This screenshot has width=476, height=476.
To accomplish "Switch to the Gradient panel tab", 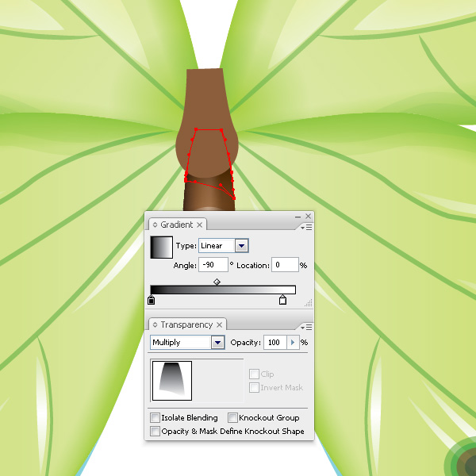I will (176, 225).
